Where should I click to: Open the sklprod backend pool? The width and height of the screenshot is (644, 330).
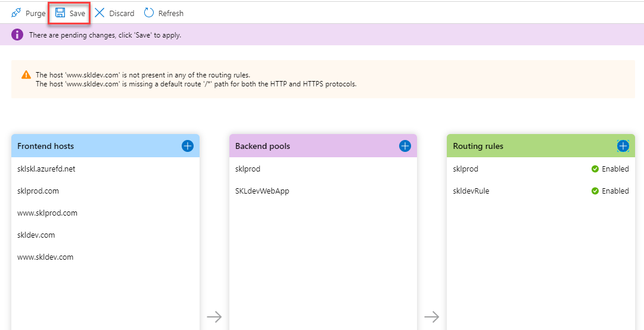click(x=248, y=169)
